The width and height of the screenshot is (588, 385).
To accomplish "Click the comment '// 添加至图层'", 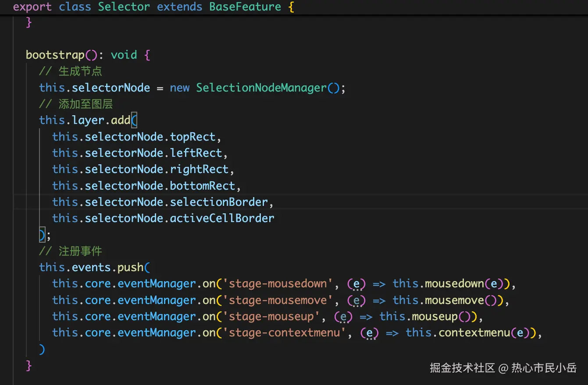I will (x=76, y=104).
